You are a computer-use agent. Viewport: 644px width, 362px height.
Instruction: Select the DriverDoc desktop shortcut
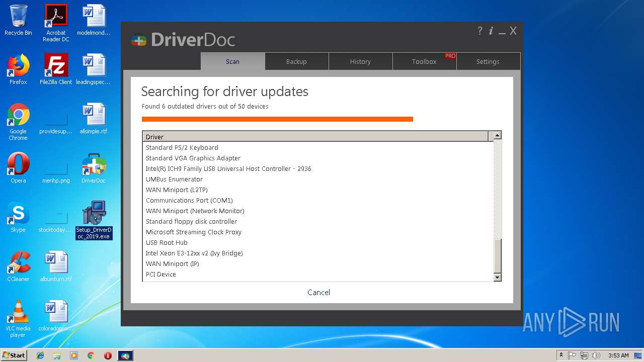(x=94, y=168)
